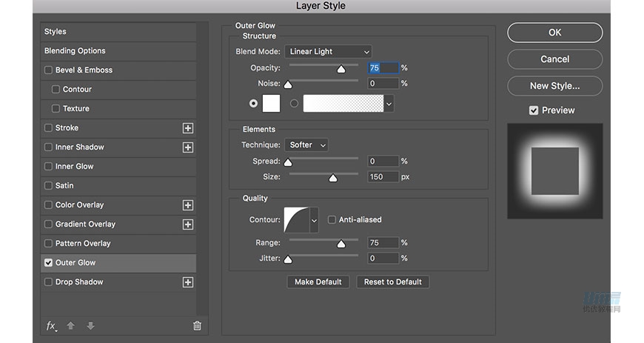644x343 pixels.
Task: Uncheck the Outer Glow checkbox
Action: coord(49,263)
